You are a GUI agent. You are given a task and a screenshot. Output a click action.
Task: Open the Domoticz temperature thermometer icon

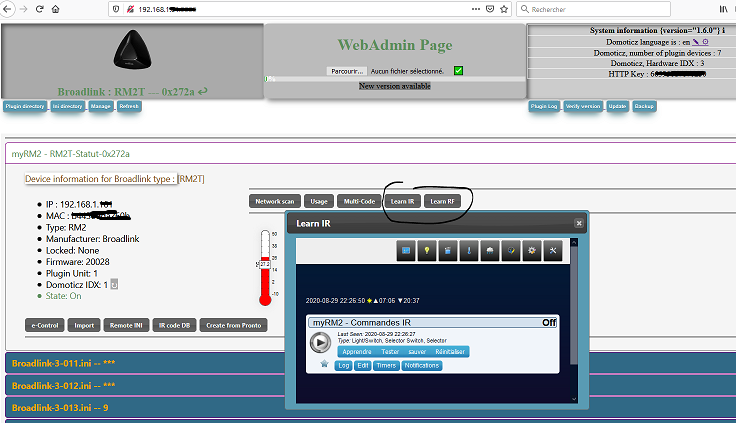469,251
